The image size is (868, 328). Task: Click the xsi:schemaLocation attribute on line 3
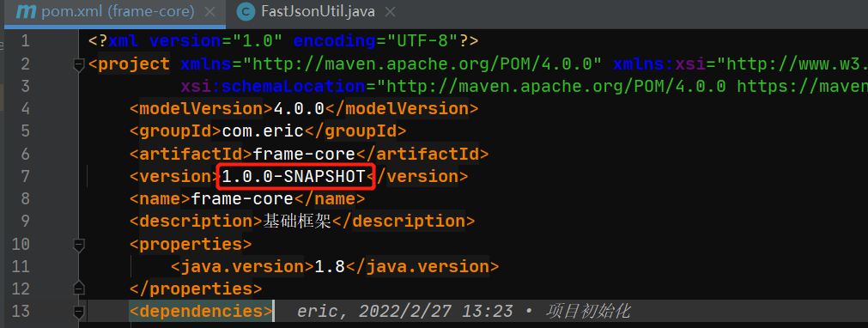(273, 87)
